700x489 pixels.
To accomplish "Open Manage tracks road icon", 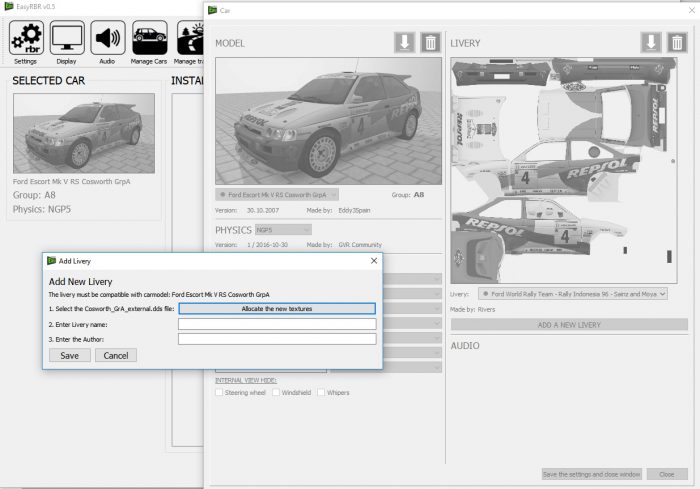I will [190, 38].
